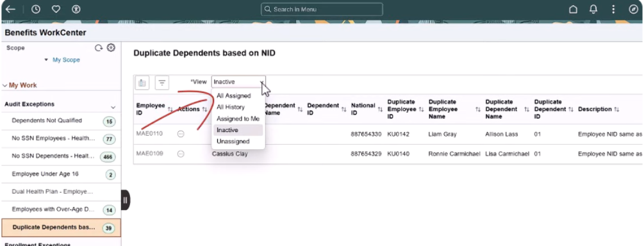This screenshot has width=644, height=246.
Task: Open Scope settings gear
Action: [111, 47]
